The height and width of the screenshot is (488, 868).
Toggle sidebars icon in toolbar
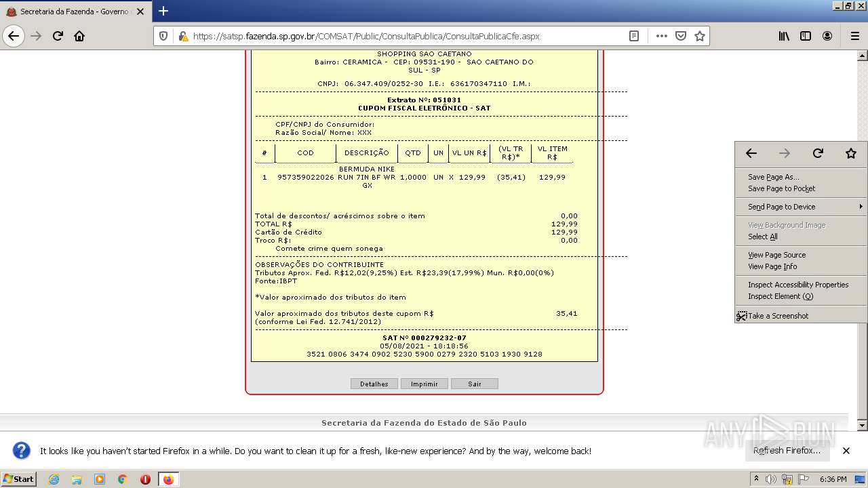[x=806, y=36]
